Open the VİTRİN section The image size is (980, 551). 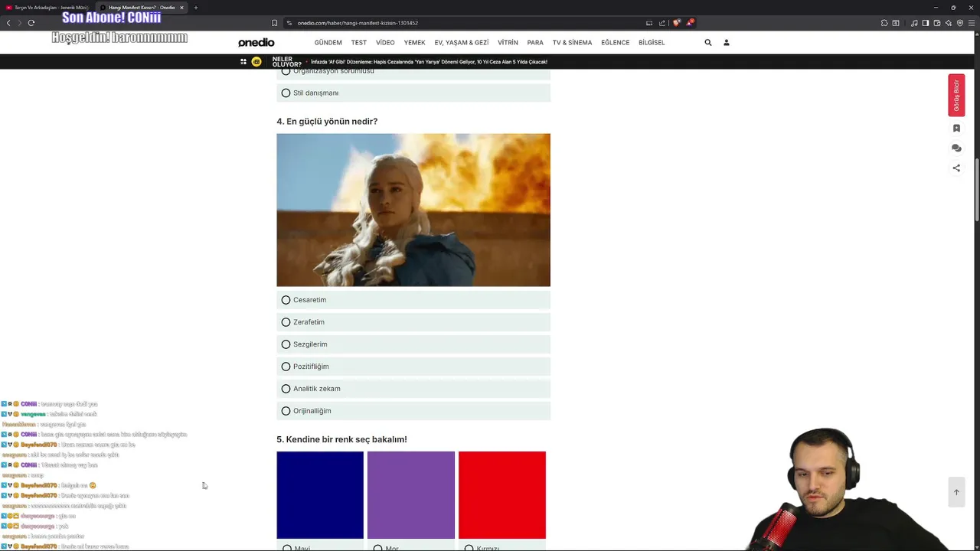click(508, 43)
